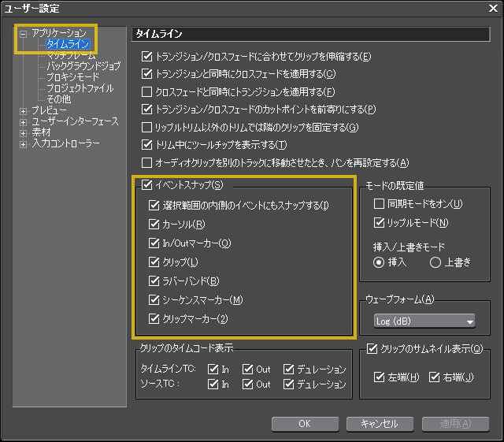The height and width of the screenshot is (442, 504).
Task: Toggle the シーケンスマーカー snap checkbox
Action: 154,300
